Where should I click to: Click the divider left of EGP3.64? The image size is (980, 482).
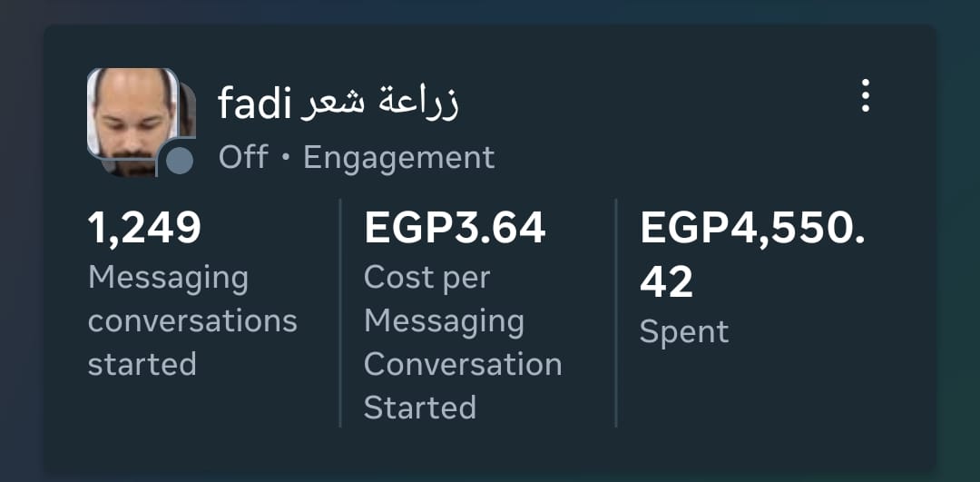pyautogui.click(x=340, y=313)
